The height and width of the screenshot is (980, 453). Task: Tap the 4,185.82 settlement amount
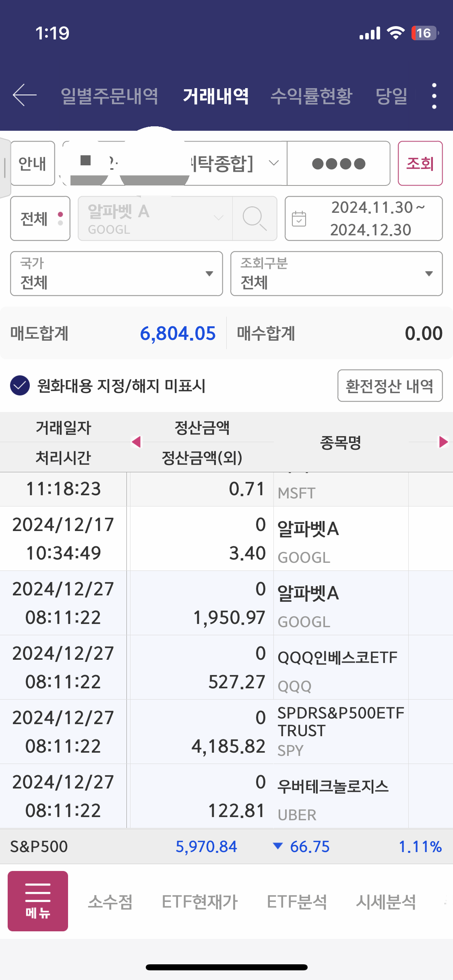click(228, 746)
